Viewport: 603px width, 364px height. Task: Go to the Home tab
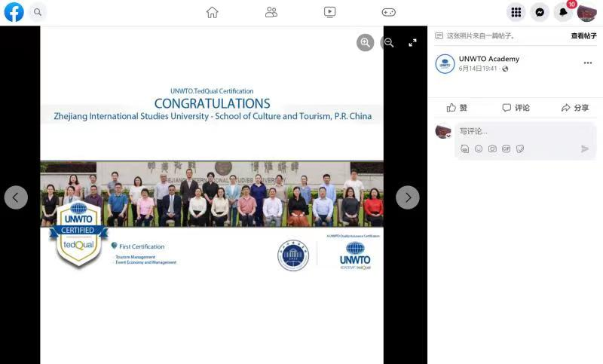pos(212,12)
